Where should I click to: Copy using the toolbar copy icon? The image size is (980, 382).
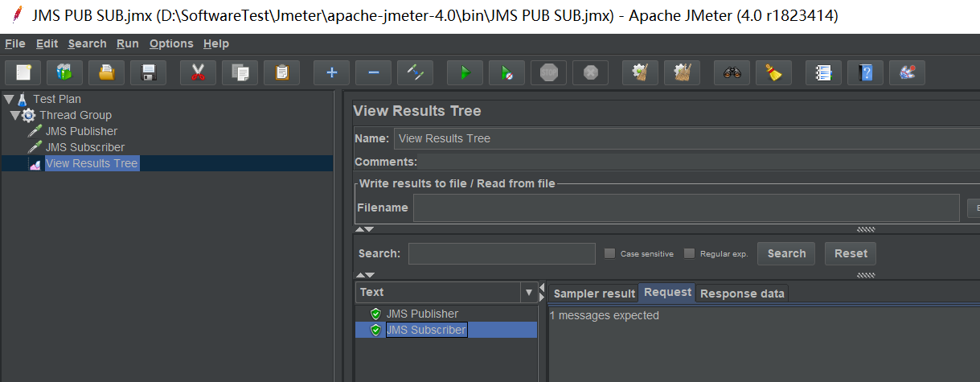(x=240, y=72)
